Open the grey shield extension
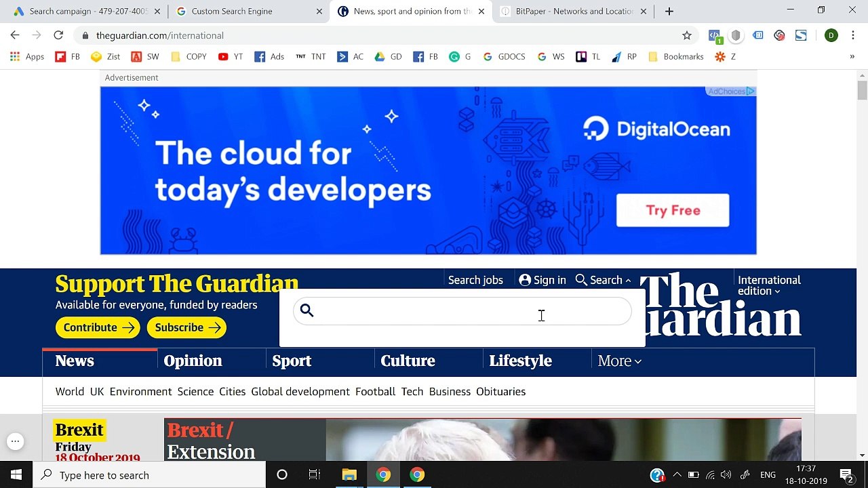 pos(736,35)
